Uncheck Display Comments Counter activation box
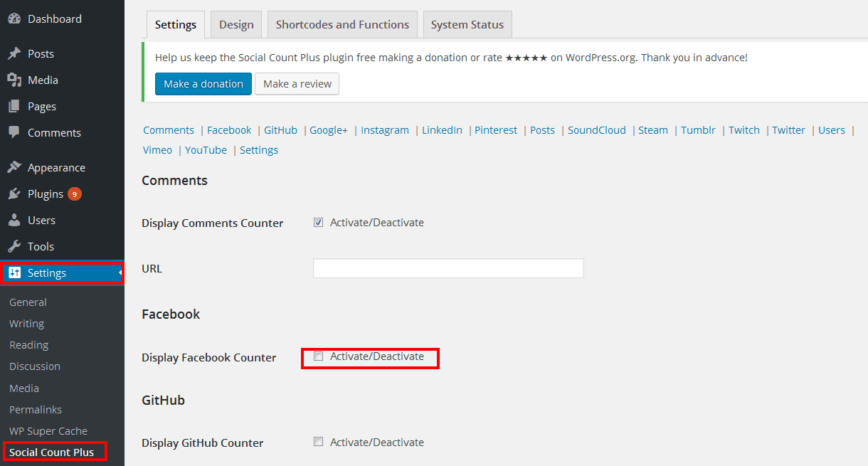The width and height of the screenshot is (868, 466). (318, 222)
